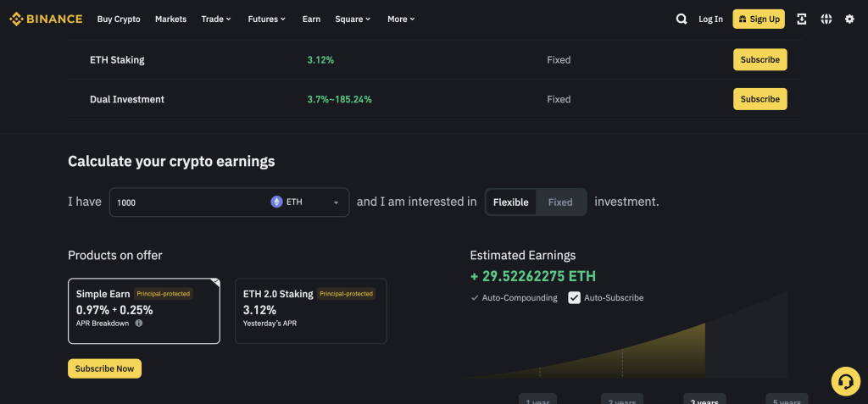868x404 pixels.
Task: Expand the More menu
Action: pos(401,19)
